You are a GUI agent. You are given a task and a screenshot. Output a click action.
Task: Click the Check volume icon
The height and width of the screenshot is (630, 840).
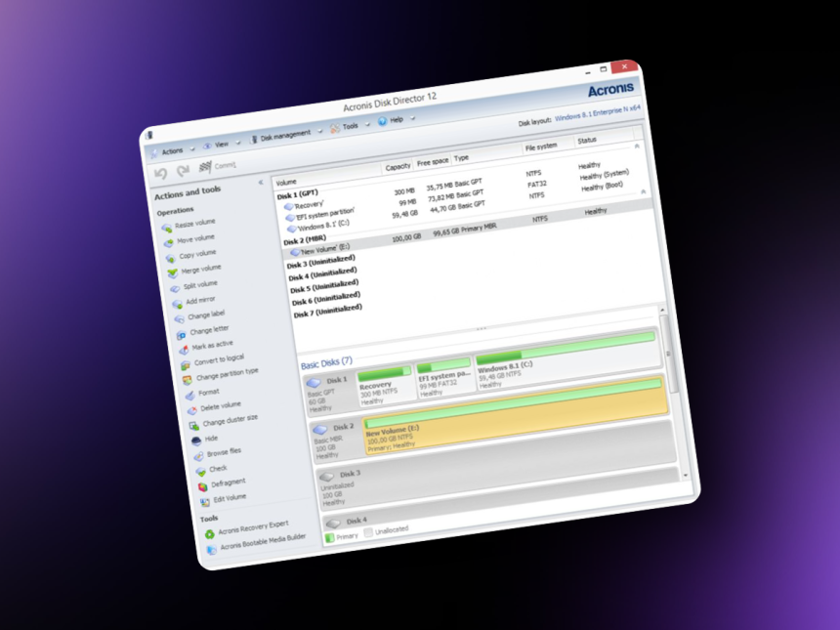(x=201, y=472)
